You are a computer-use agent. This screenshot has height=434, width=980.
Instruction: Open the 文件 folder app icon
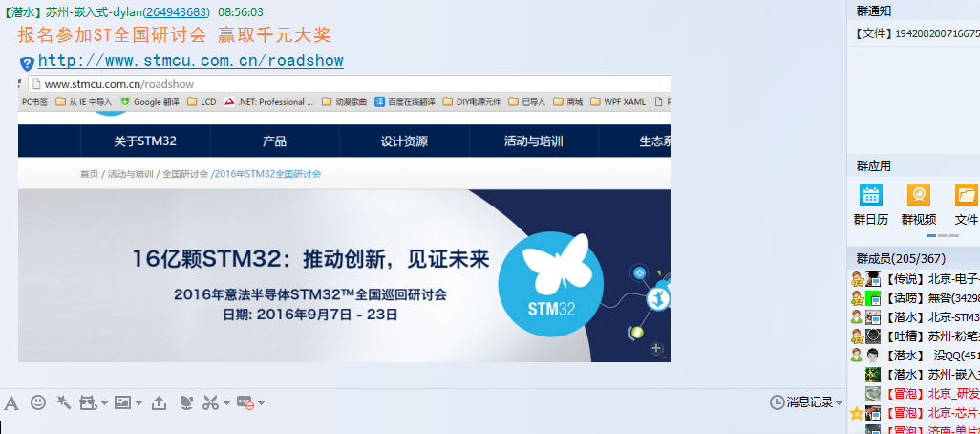[x=967, y=195]
